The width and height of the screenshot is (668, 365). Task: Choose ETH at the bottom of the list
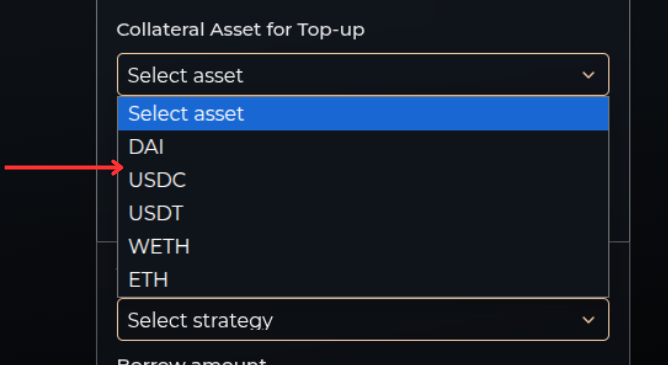point(363,280)
